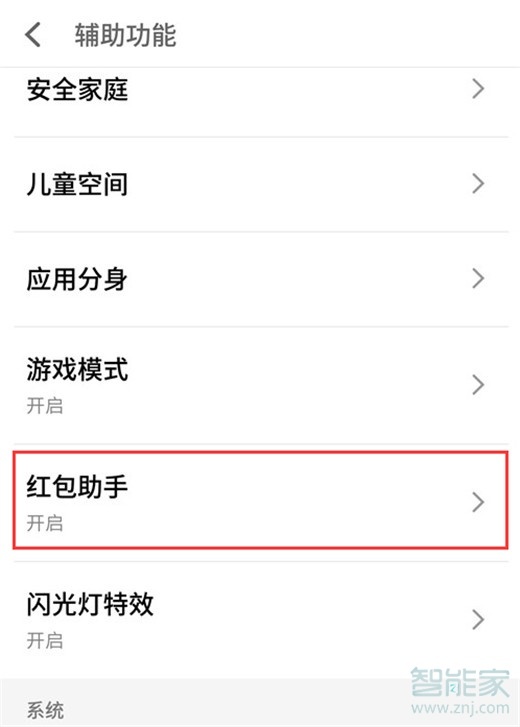Open the 游戏模式 settings

260,385
